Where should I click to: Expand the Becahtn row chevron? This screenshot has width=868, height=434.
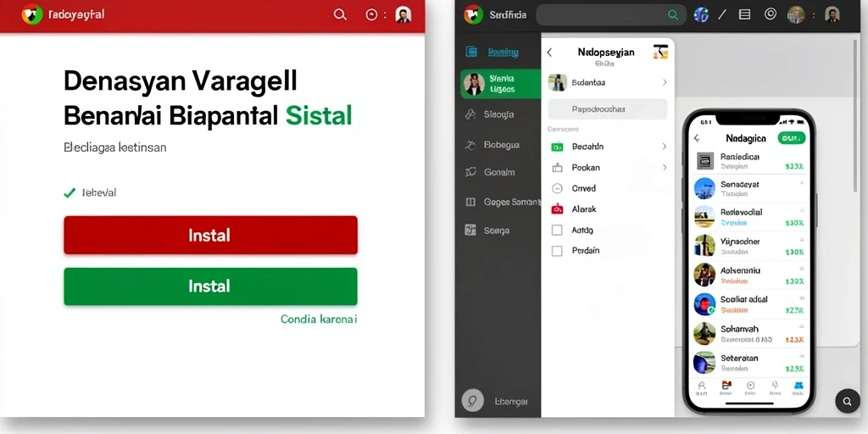pyautogui.click(x=665, y=147)
